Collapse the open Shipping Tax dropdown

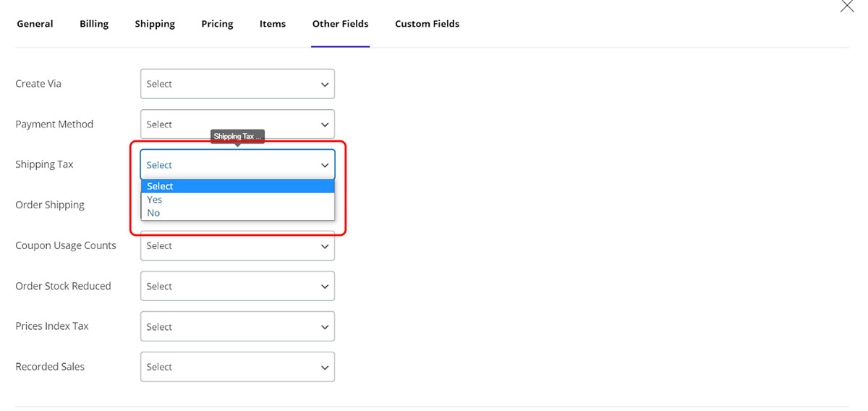pyautogui.click(x=237, y=165)
